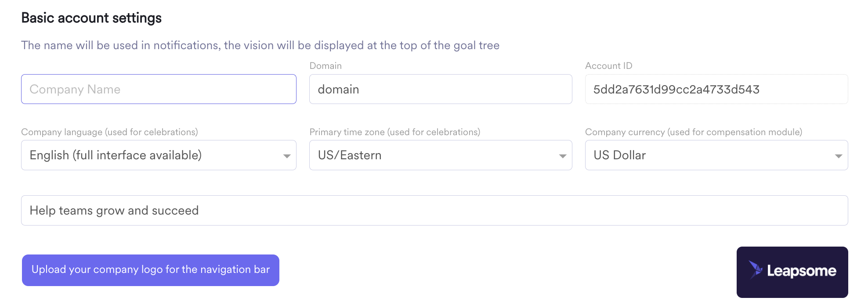Click the Leapsome bird icon in the logo

(756, 270)
